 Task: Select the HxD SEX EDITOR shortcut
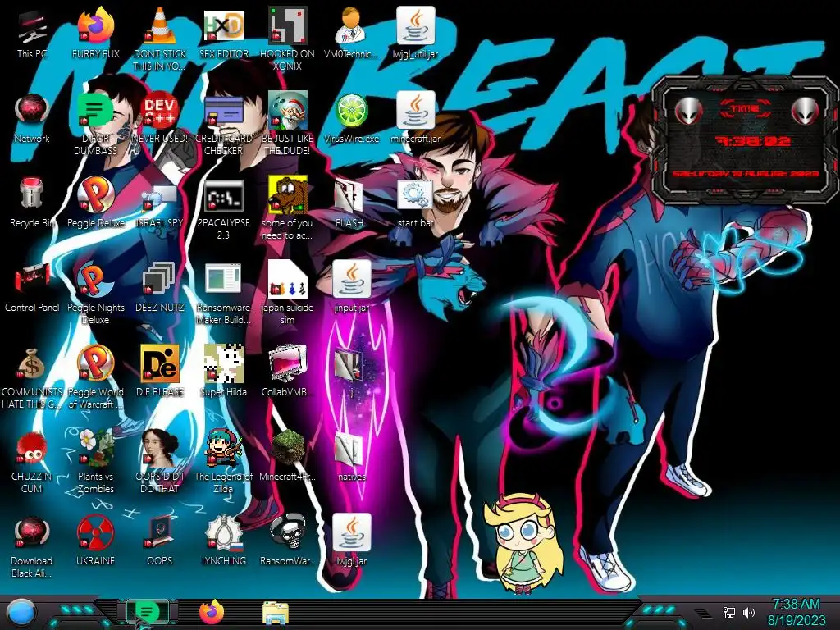(223, 34)
